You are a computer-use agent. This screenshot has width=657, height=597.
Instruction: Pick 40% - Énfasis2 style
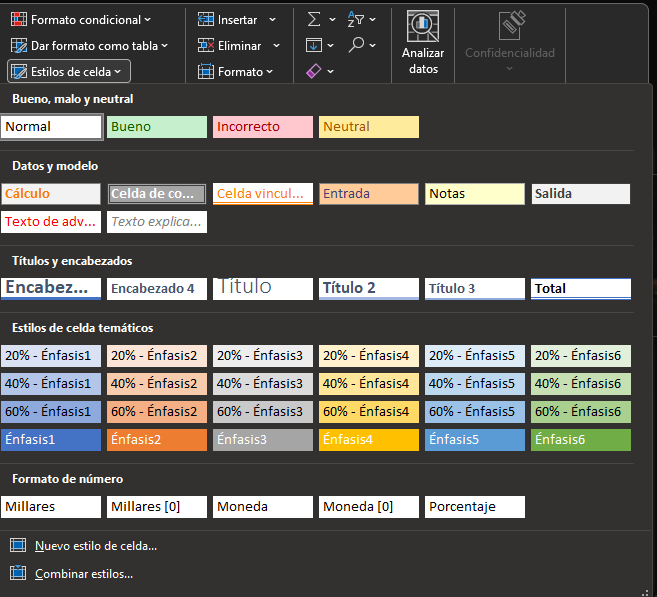tap(157, 384)
